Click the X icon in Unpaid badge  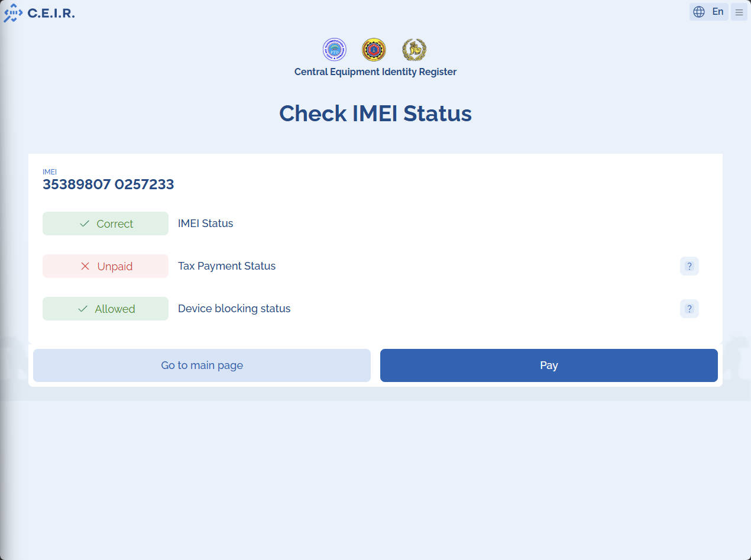click(85, 266)
